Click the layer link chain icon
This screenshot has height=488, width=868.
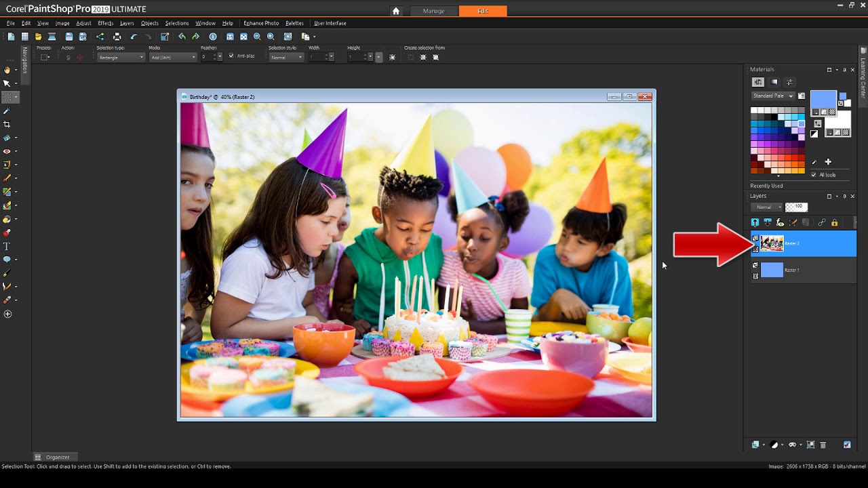point(821,222)
